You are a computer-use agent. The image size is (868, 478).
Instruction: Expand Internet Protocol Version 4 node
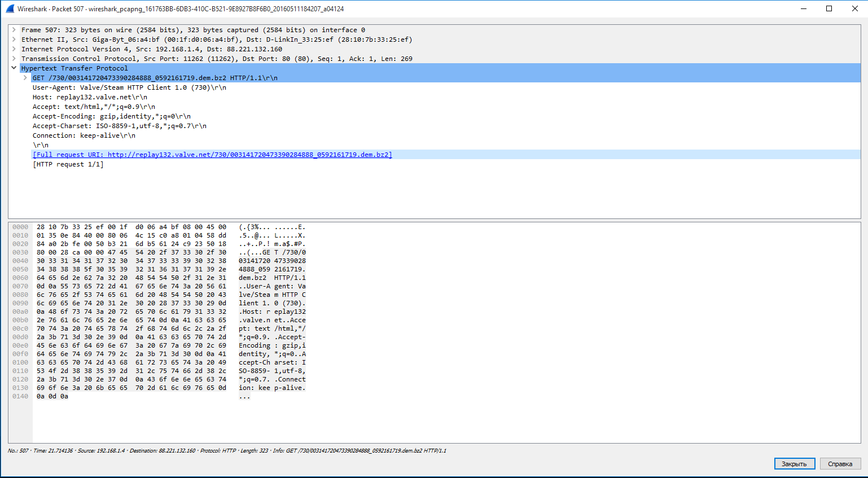click(x=14, y=49)
